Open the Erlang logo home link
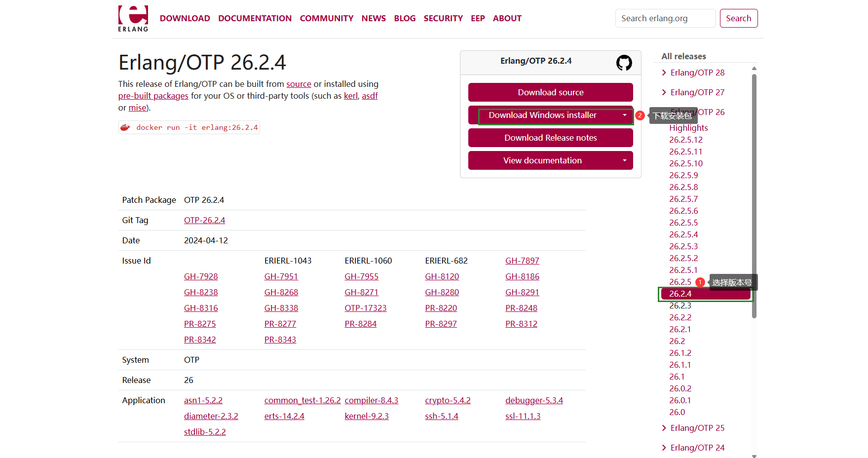This screenshot has width=868, height=458. click(x=133, y=19)
